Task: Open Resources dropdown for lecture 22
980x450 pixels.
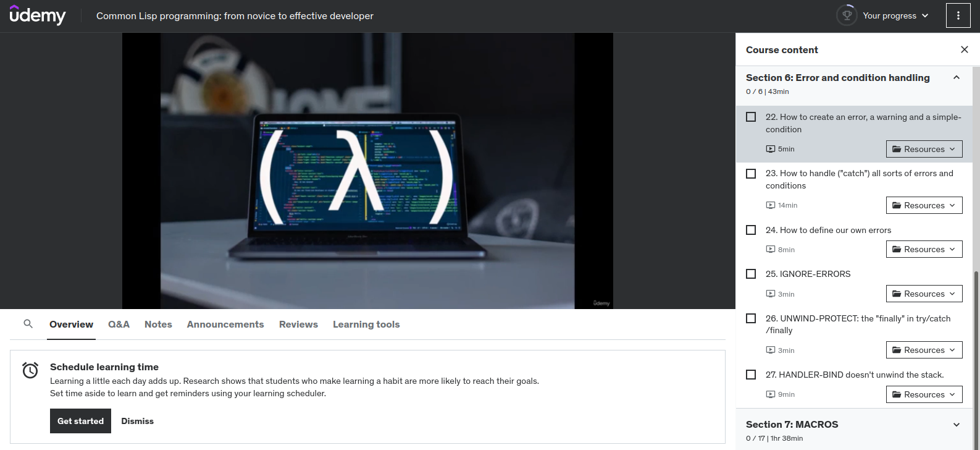Action: [x=924, y=149]
